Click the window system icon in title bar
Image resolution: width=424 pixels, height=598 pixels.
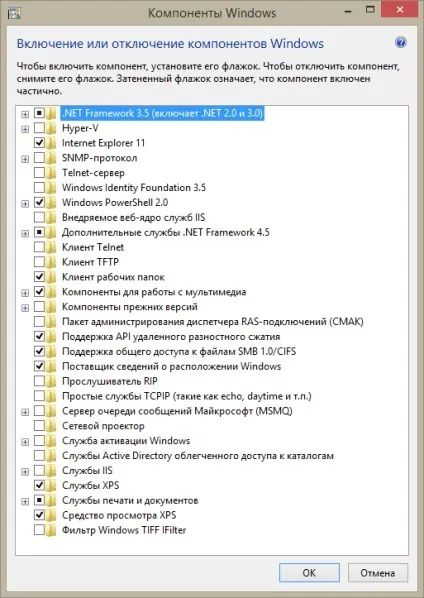(x=14, y=13)
